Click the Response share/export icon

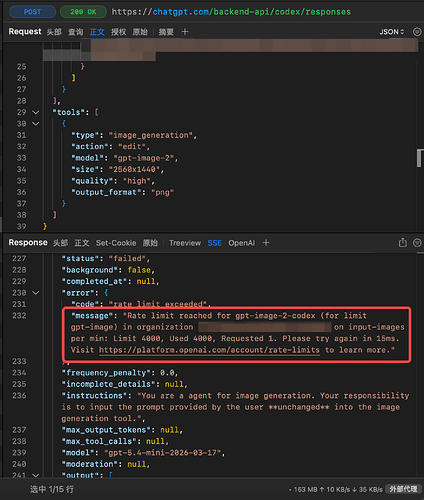[x=403, y=243]
